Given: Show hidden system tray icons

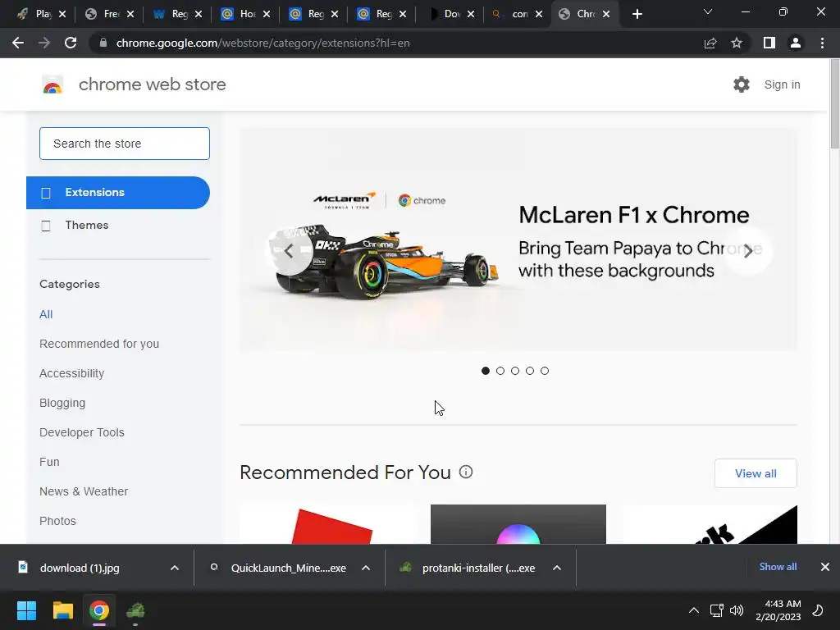Looking at the screenshot, I should tap(694, 610).
